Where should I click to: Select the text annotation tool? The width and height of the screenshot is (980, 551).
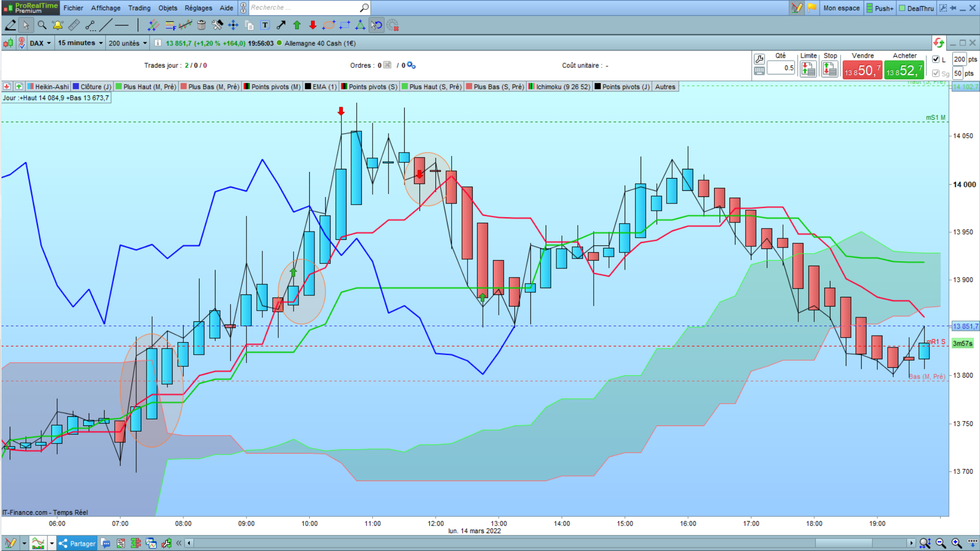(x=265, y=25)
